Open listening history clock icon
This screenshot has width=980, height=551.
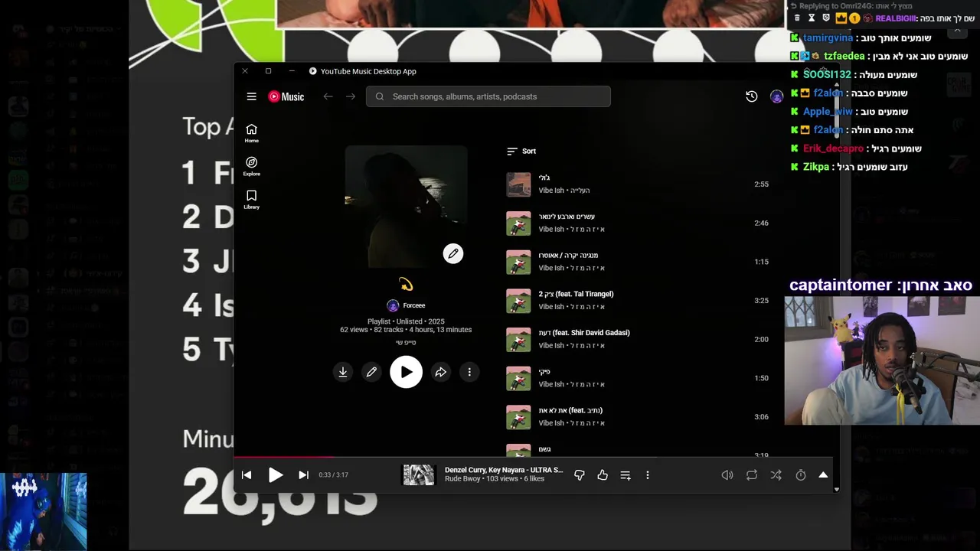[752, 96]
